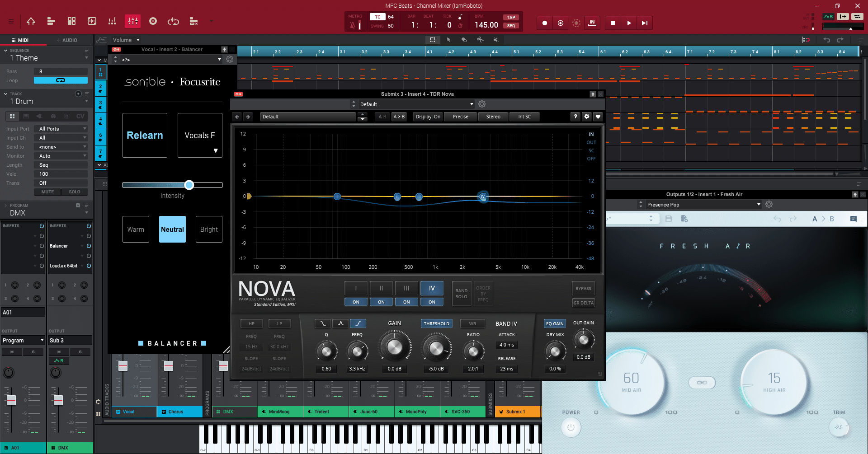Click the Fresh Air MID AIR knob
This screenshot has height=454, width=868.
pyautogui.click(x=631, y=382)
